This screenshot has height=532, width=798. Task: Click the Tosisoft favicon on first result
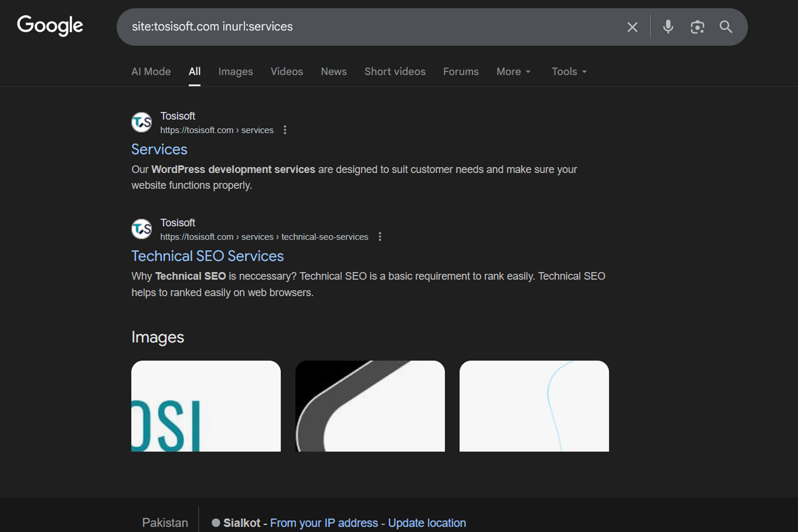(x=141, y=122)
